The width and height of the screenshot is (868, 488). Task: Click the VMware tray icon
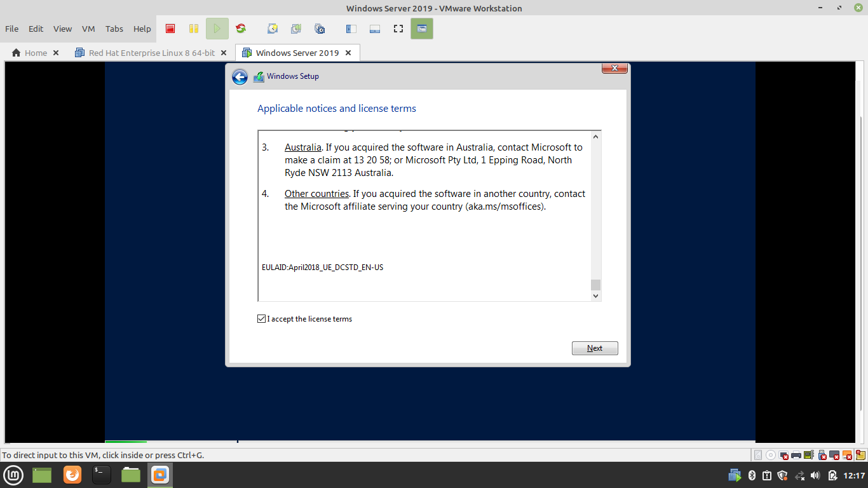point(735,475)
